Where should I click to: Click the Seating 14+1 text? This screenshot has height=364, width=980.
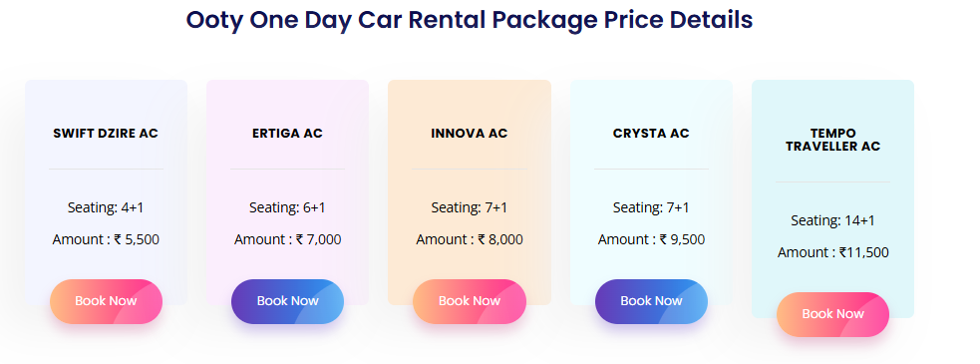coord(833,220)
